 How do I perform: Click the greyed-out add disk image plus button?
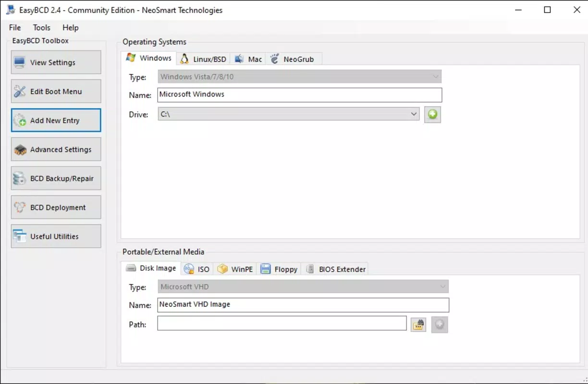tap(440, 324)
